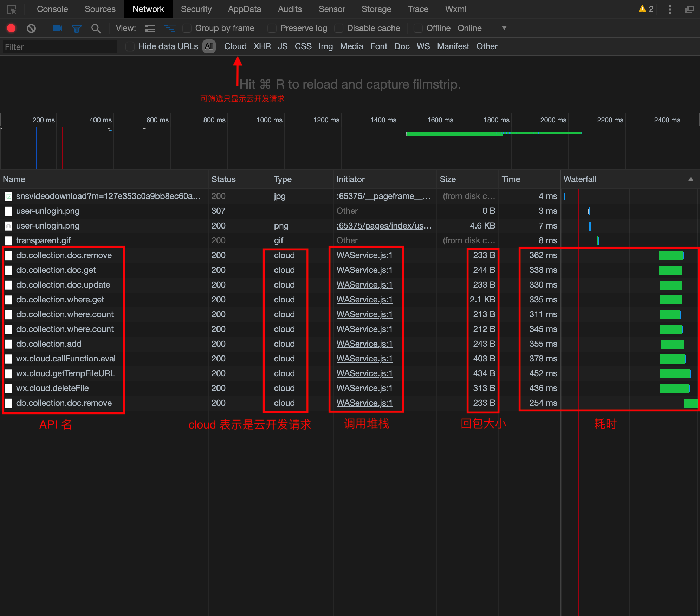Toggle Waterfall column sort arrow
700x616 pixels.
[x=691, y=179]
